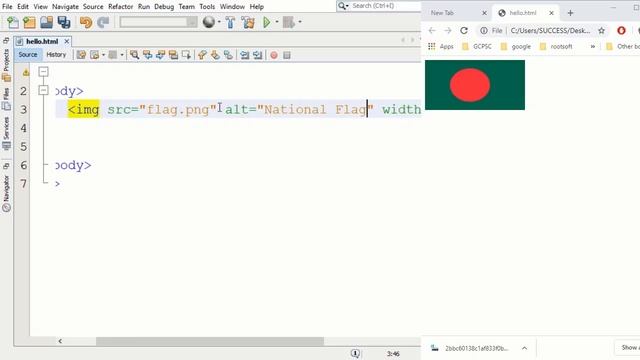
Task: Open the Tools menu
Action: click(207, 7)
